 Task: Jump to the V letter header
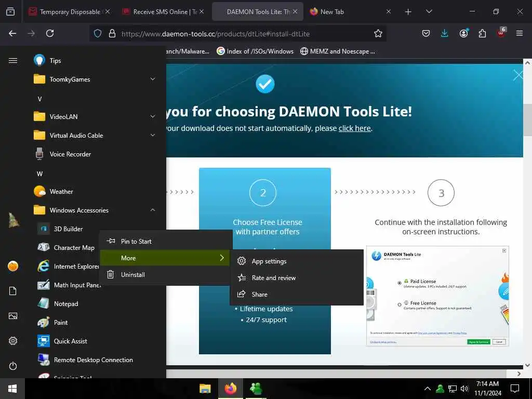(39, 99)
